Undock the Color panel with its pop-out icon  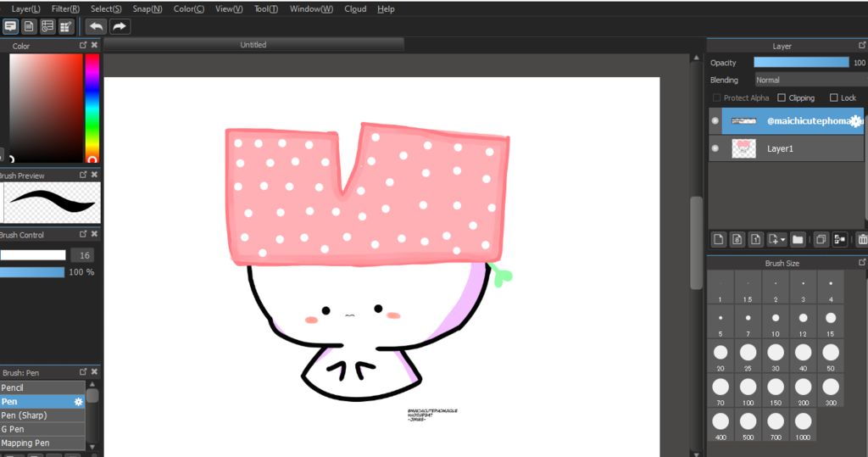tap(83, 46)
